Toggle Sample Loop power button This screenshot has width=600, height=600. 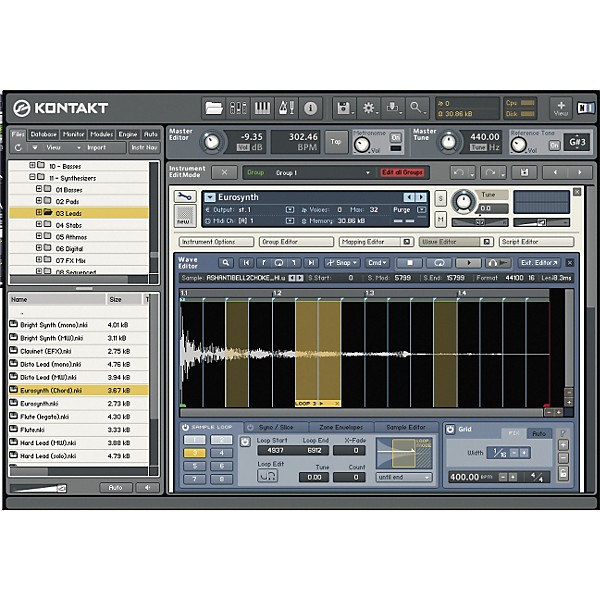coord(185,427)
